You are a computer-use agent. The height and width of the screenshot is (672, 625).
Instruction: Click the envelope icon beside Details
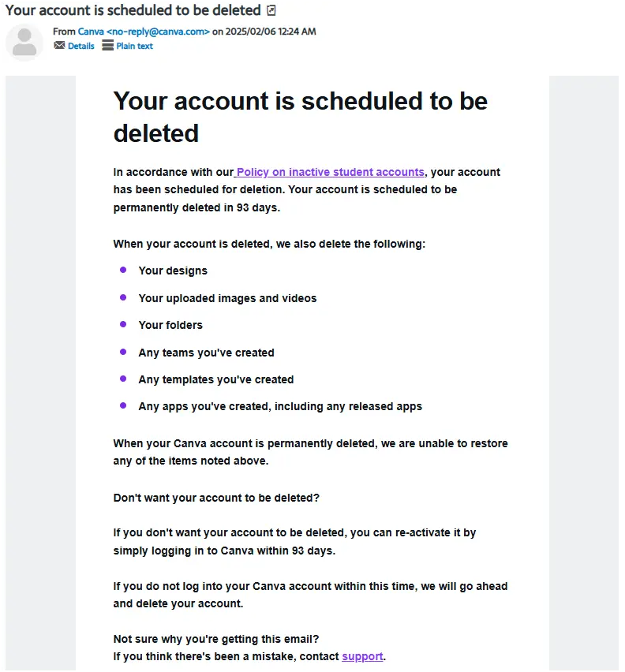pos(59,46)
